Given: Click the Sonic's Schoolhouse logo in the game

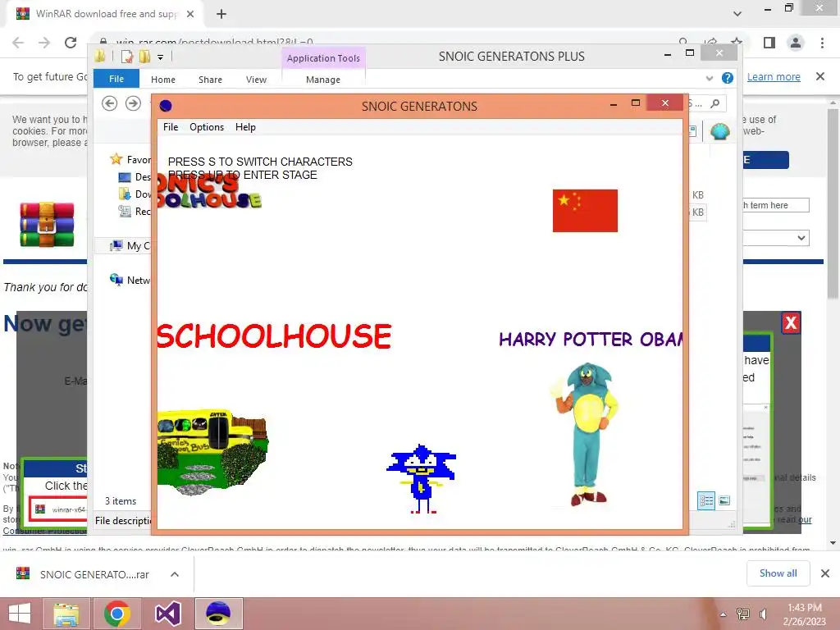Looking at the screenshot, I should tap(209, 190).
